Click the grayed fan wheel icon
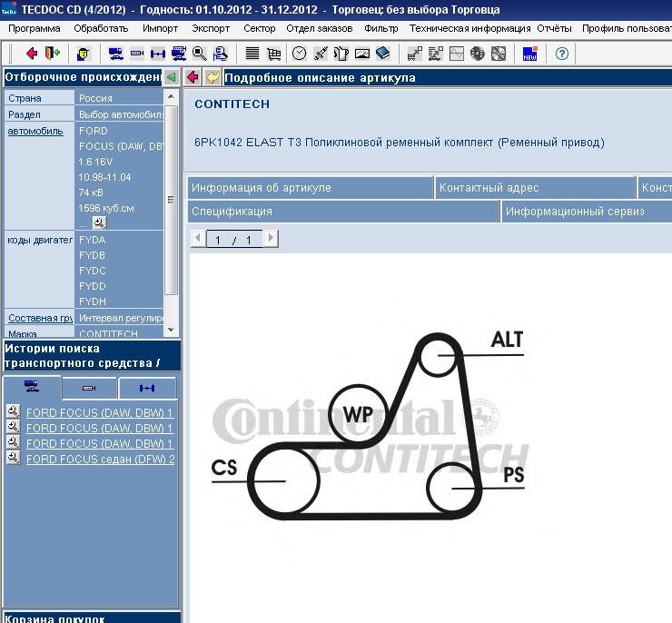 (x=499, y=54)
